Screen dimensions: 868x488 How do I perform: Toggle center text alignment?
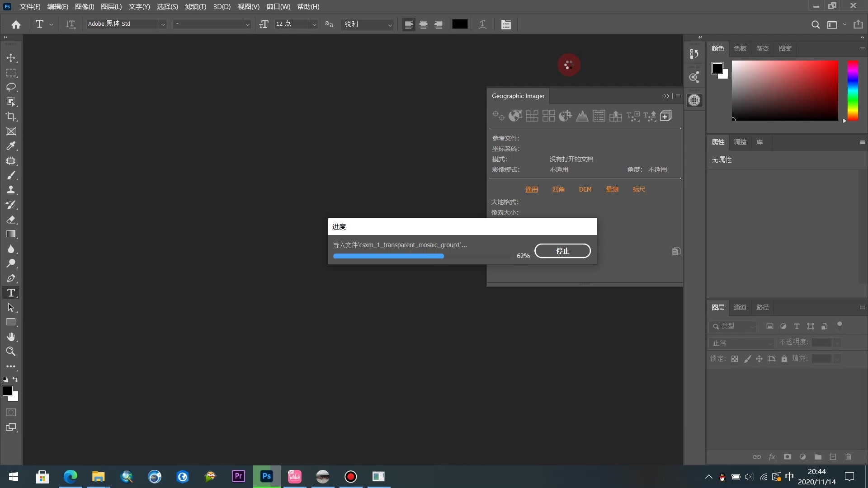click(424, 24)
